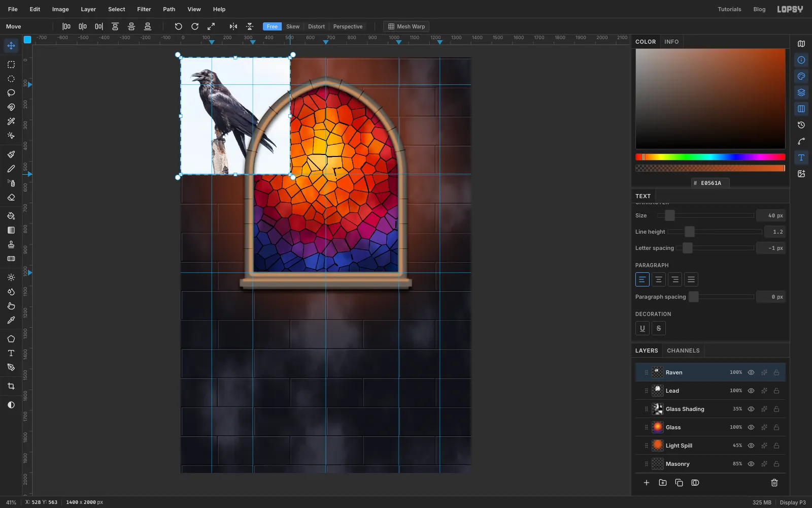This screenshot has height=508, width=812.
Task: Delete layer with trash icon
Action: point(774,483)
